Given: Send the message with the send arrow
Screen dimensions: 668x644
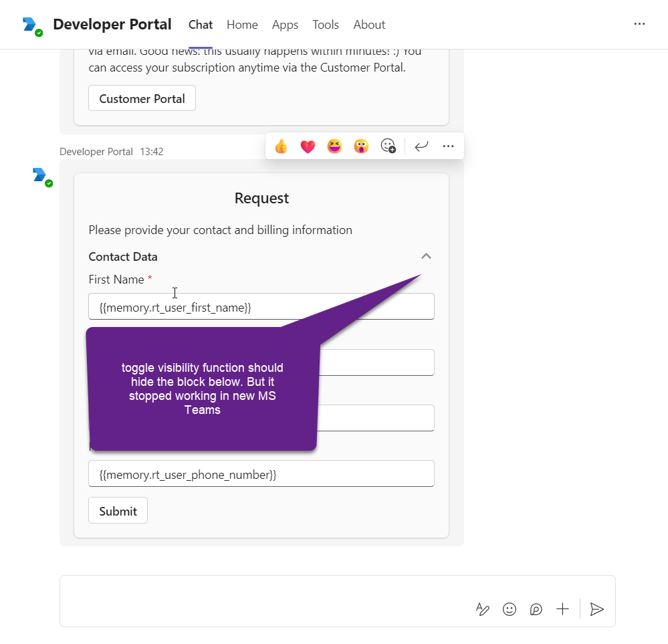Looking at the screenshot, I should point(596,609).
